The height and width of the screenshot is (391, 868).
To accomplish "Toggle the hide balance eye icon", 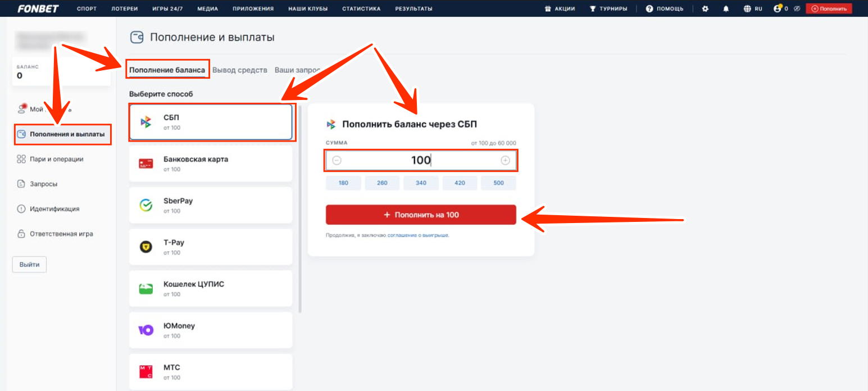I will click(796, 9).
